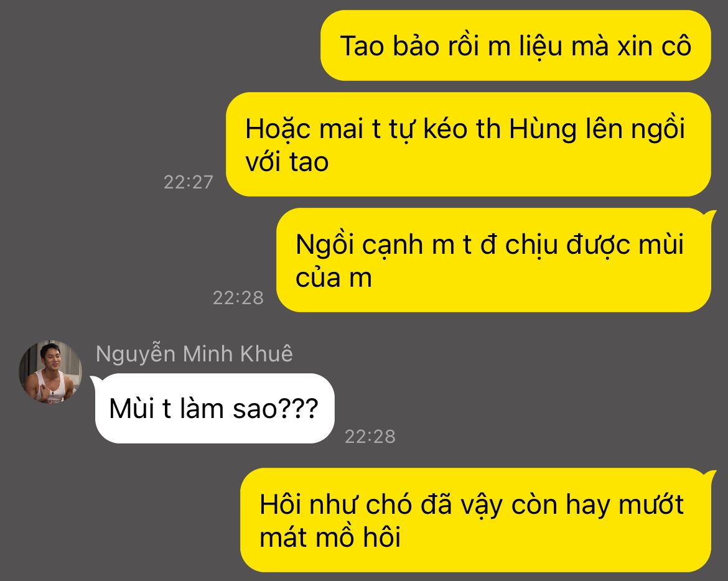Tap the 'Ngồi cạnh m t đ chịu' message
Screen dimensions: 728x581
pos(493,260)
